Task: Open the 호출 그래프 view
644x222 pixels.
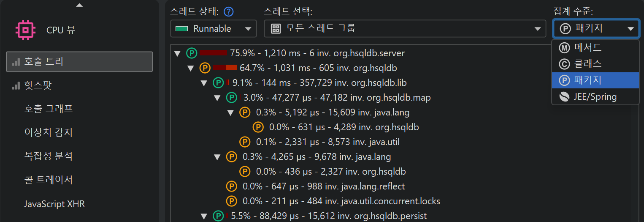Action: (49, 109)
